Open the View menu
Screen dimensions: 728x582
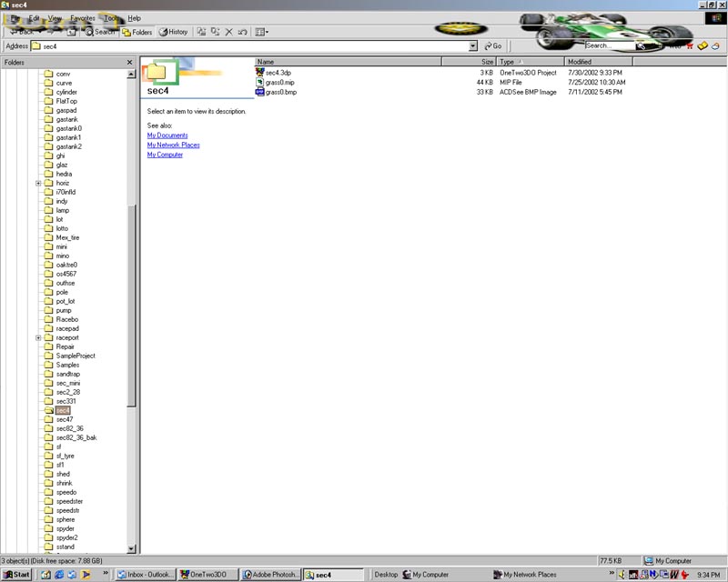55,18
